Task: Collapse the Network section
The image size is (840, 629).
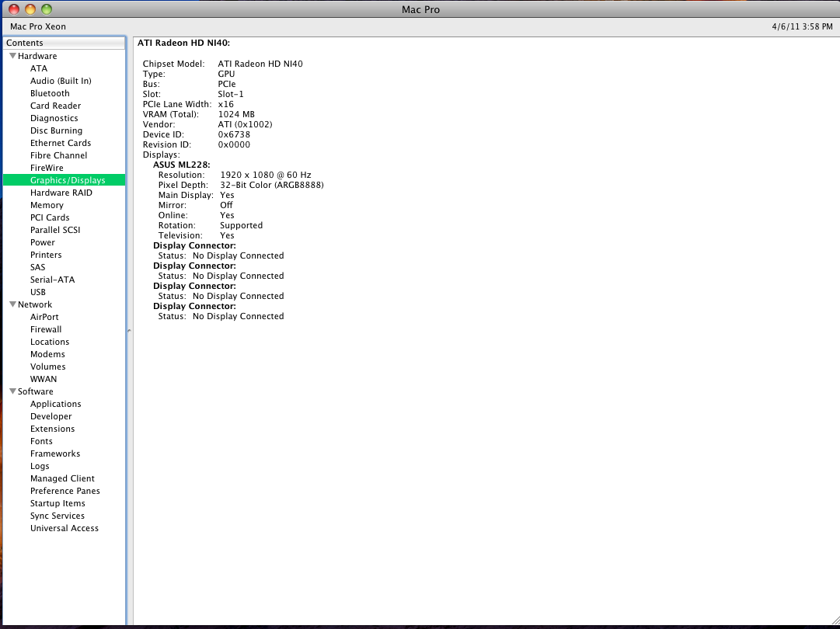Action: click(x=13, y=304)
